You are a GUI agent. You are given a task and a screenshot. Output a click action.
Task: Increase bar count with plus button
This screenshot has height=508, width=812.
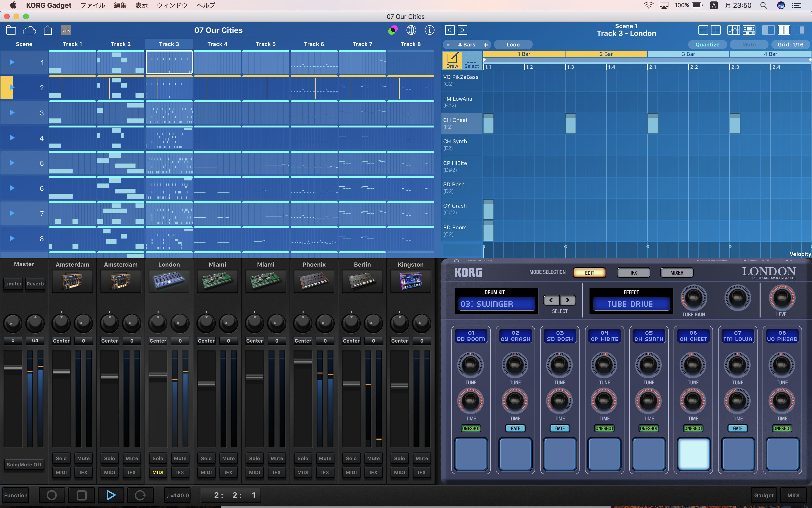(x=486, y=44)
